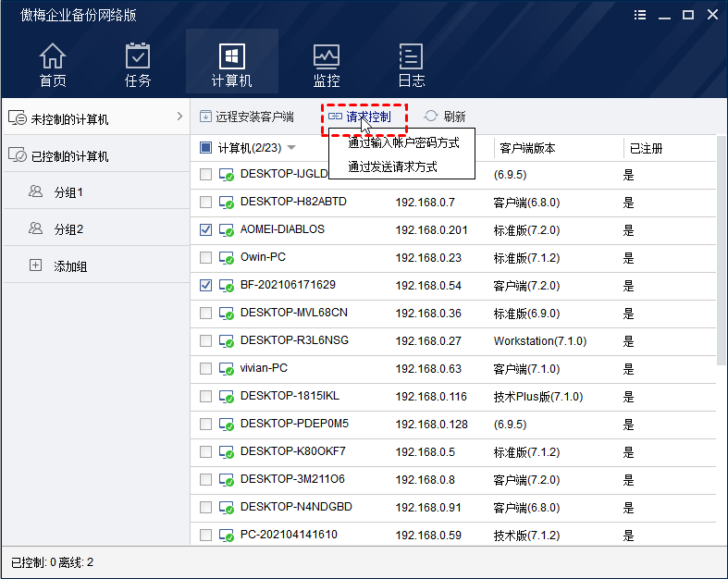This screenshot has height=579, width=728.
Task: Open the 监控 monitoring icon
Action: [327, 56]
